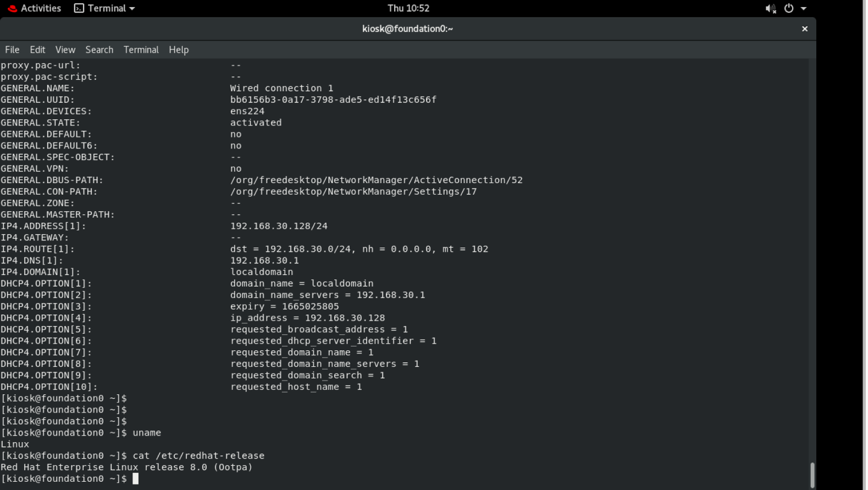Click the 'uname' command text

pos(147,433)
